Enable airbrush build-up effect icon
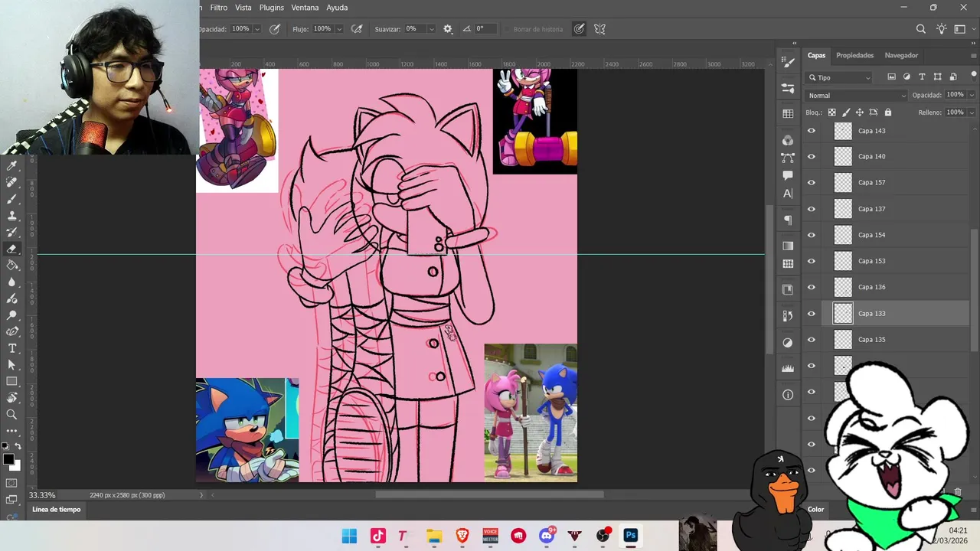The width and height of the screenshot is (980, 551). [x=357, y=29]
